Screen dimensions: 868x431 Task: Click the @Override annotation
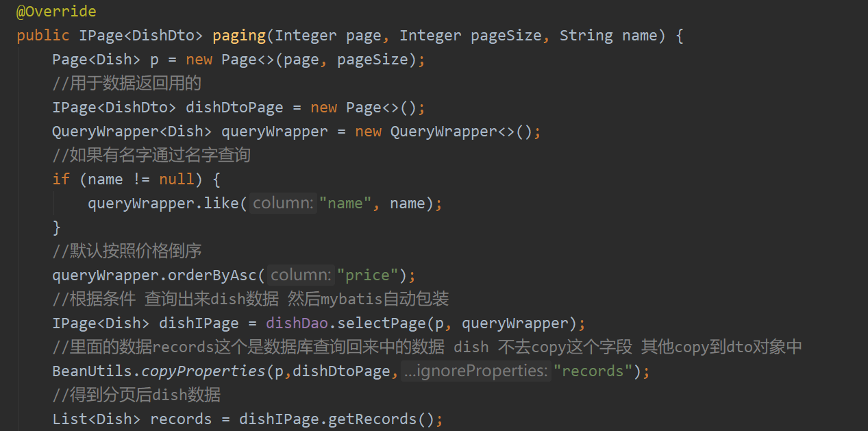56,12
